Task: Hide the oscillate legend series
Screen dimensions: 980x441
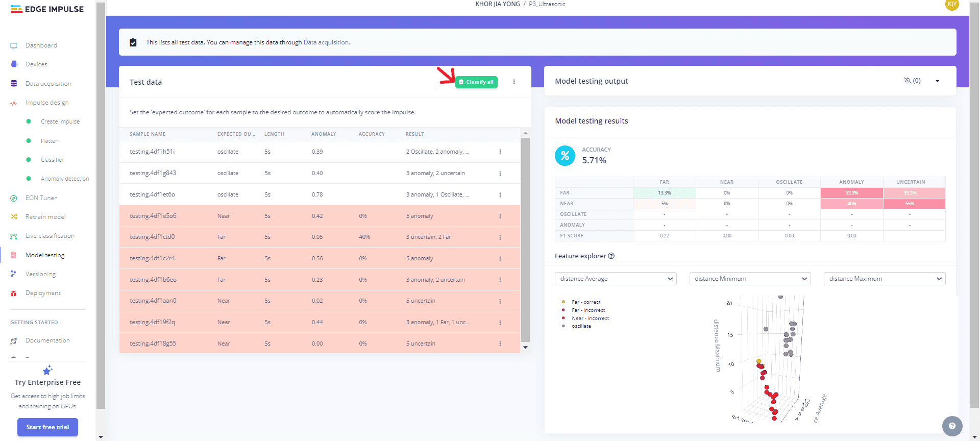Action: [x=581, y=326]
